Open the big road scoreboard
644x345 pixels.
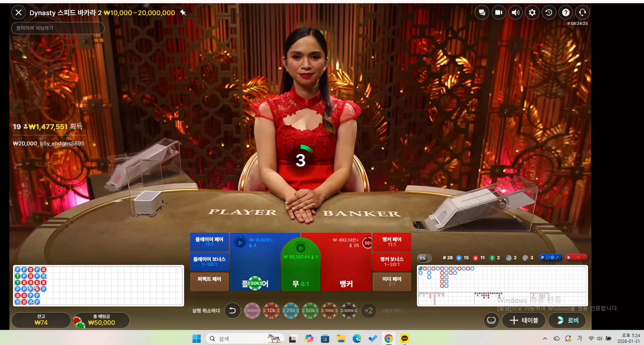(x=502, y=279)
